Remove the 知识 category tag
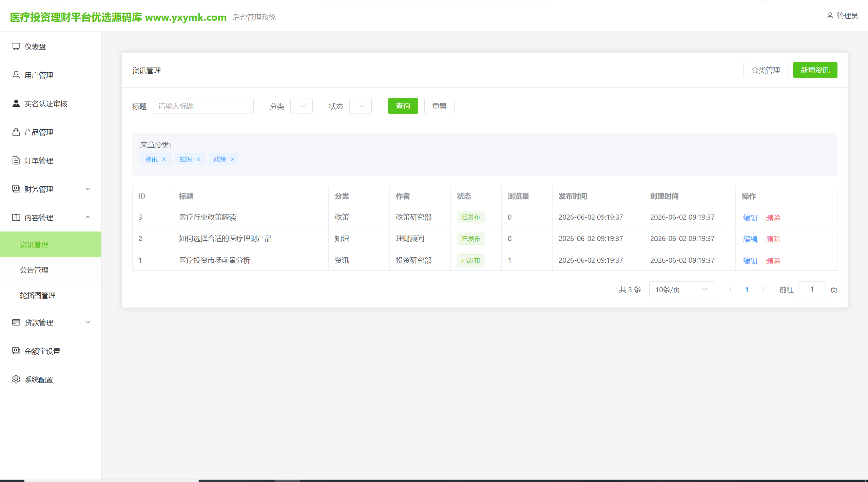 click(198, 159)
